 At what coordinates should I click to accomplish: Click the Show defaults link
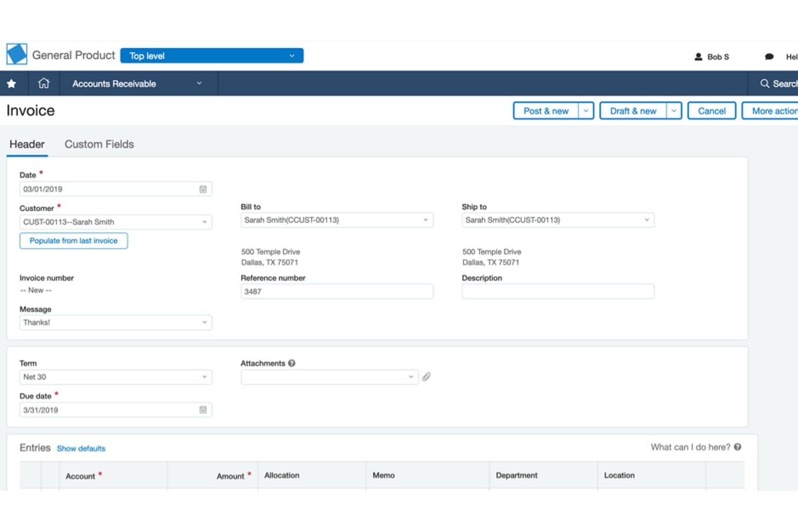click(x=81, y=448)
